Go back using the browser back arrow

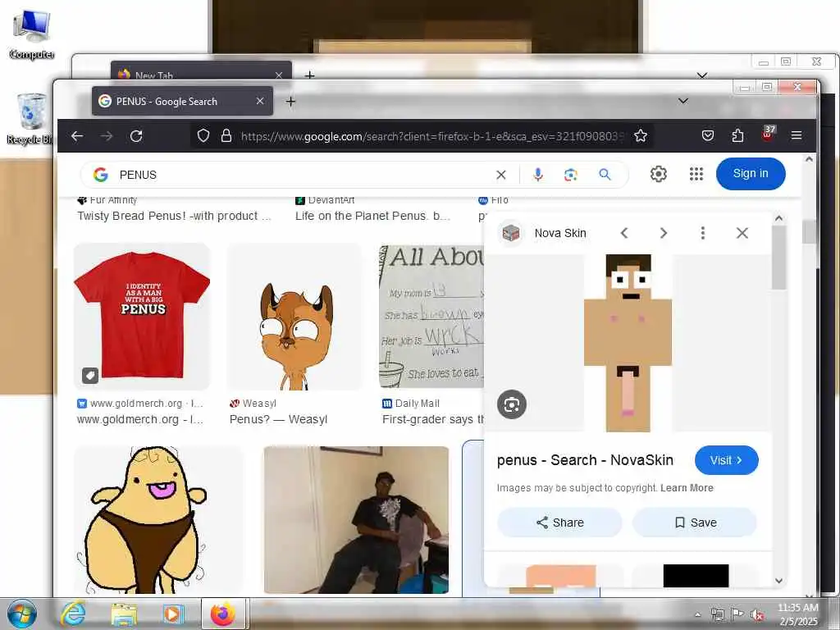tap(77, 136)
